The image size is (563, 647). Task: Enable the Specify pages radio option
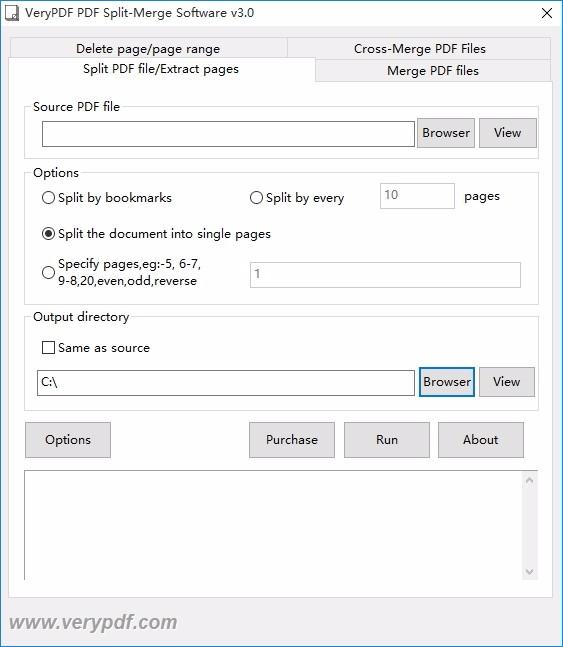click(121, 272)
